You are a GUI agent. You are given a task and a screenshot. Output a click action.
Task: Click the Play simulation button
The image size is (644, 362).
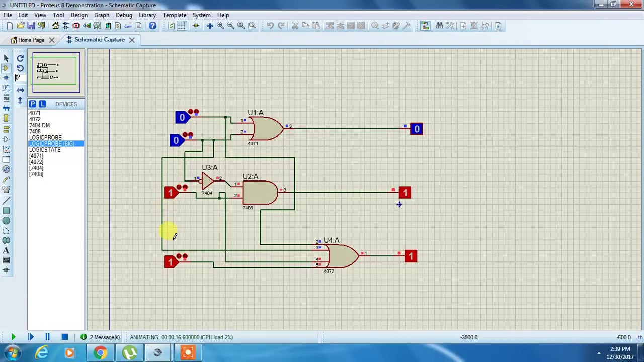pos(13,337)
